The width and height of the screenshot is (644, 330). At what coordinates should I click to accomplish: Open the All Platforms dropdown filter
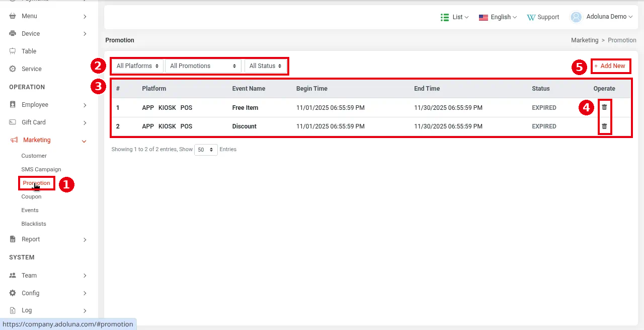click(137, 66)
